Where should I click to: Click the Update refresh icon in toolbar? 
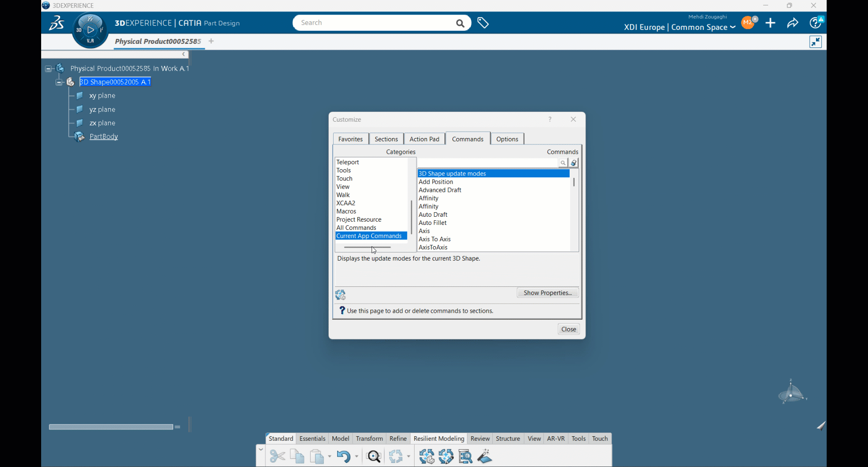point(396,456)
